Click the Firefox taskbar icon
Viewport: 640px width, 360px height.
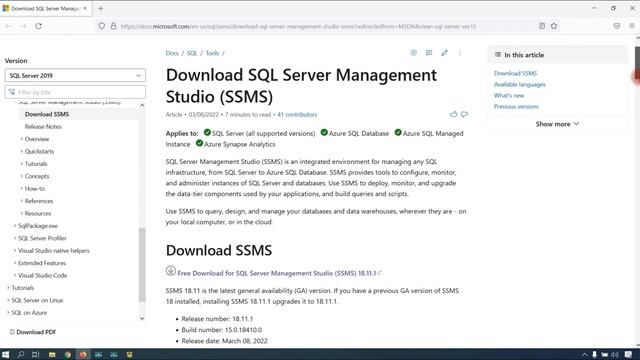83,354
